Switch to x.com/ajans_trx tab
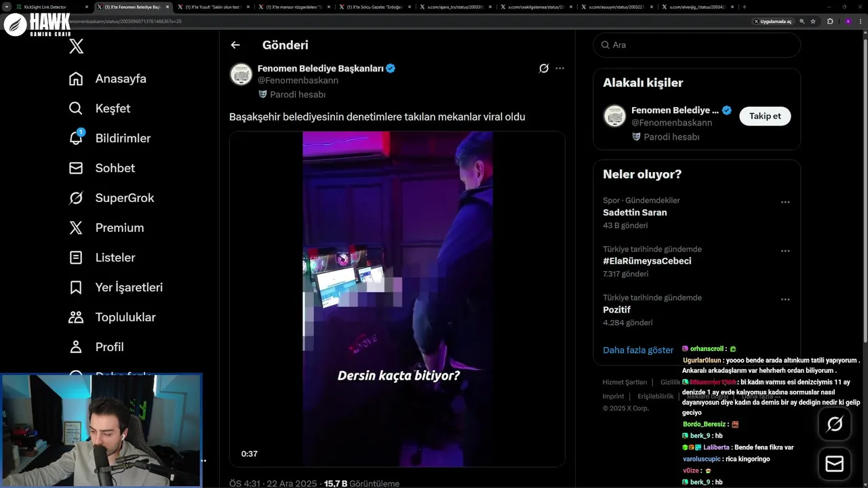 (x=455, y=7)
